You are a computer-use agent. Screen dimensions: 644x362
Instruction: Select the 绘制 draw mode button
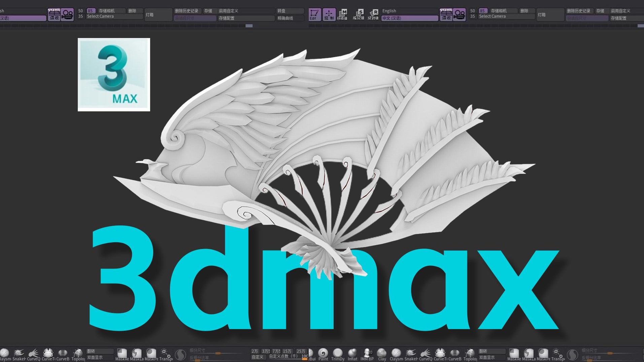point(329,14)
